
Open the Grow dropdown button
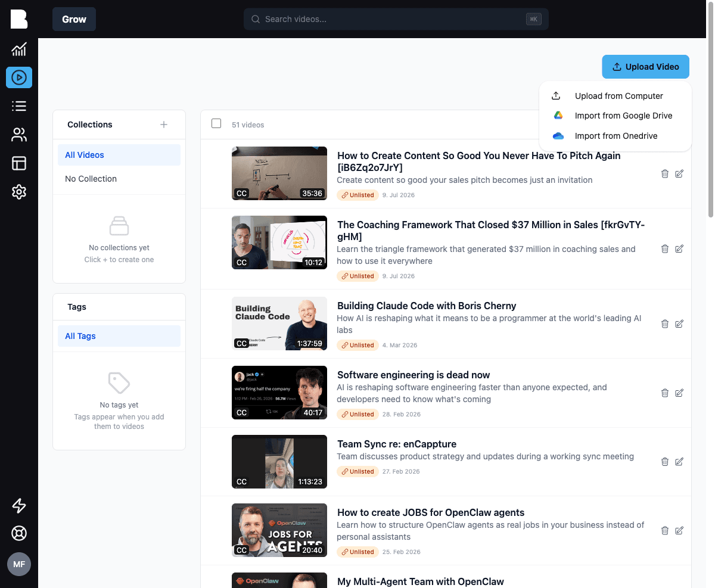[x=74, y=19]
